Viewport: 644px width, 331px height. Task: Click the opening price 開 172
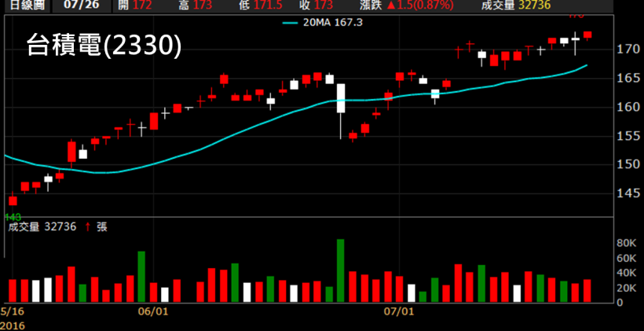(x=134, y=5)
